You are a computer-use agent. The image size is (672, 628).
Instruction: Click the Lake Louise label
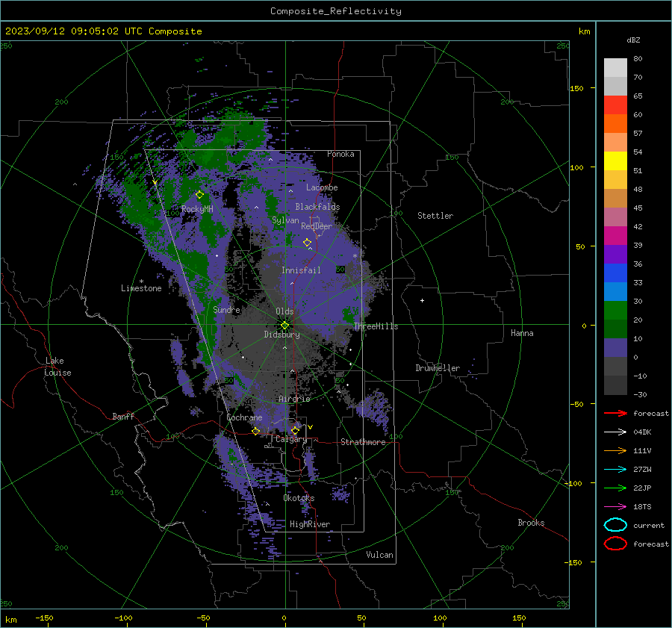pos(57,367)
